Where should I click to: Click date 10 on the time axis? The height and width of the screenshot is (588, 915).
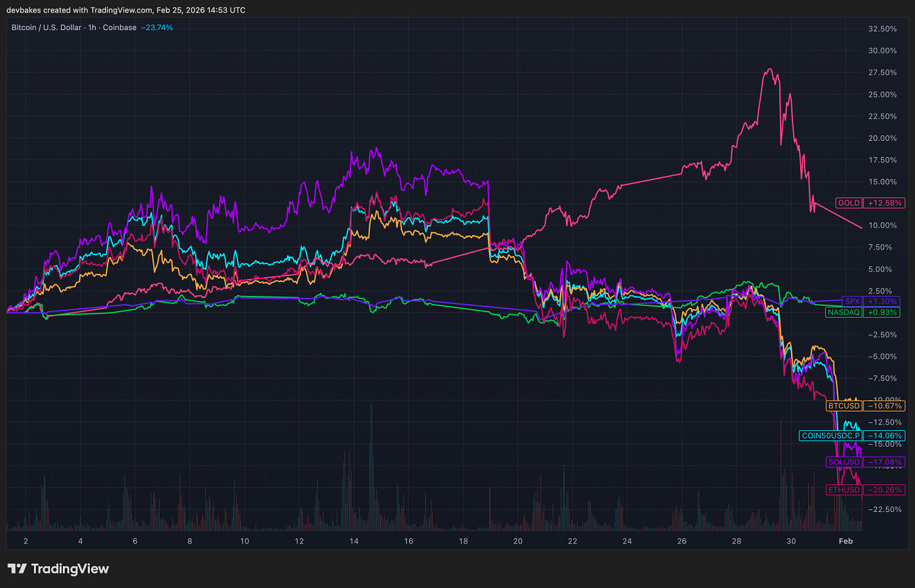click(244, 542)
